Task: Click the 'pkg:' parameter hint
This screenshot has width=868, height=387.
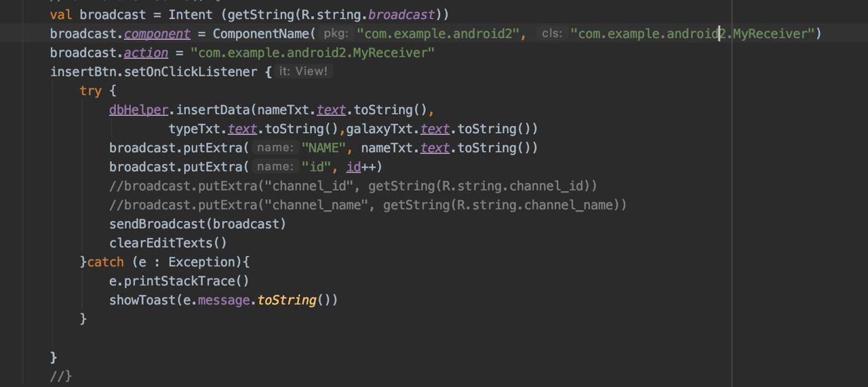Action: click(x=336, y=33)
